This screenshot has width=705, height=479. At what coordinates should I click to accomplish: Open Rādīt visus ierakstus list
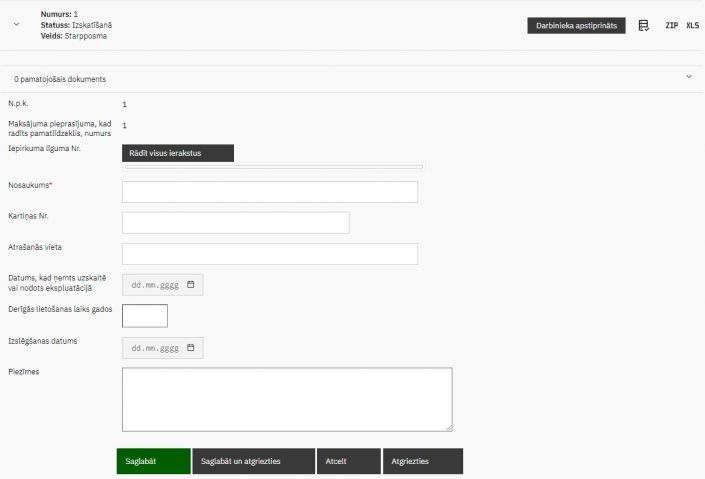coord(177,153)
